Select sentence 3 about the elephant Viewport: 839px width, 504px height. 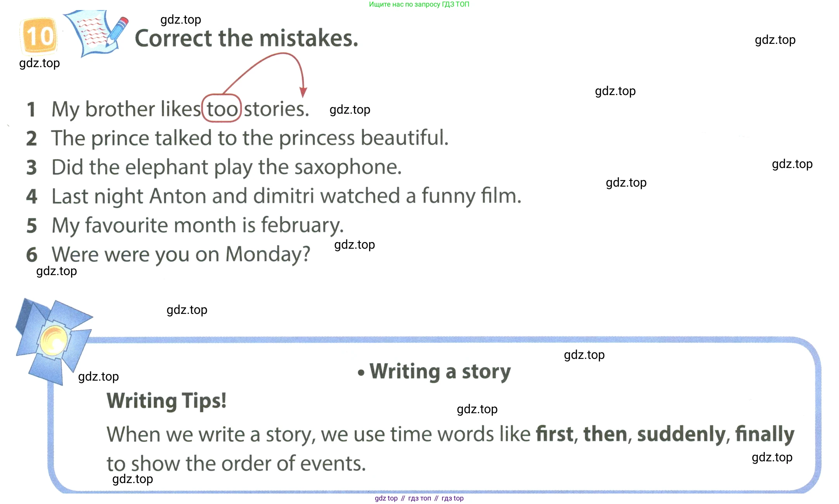[x=214, y=168]
